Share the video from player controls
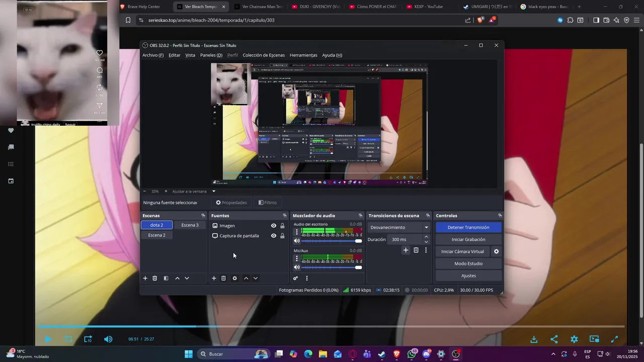 pyautogui.click(x=554, y=339)
